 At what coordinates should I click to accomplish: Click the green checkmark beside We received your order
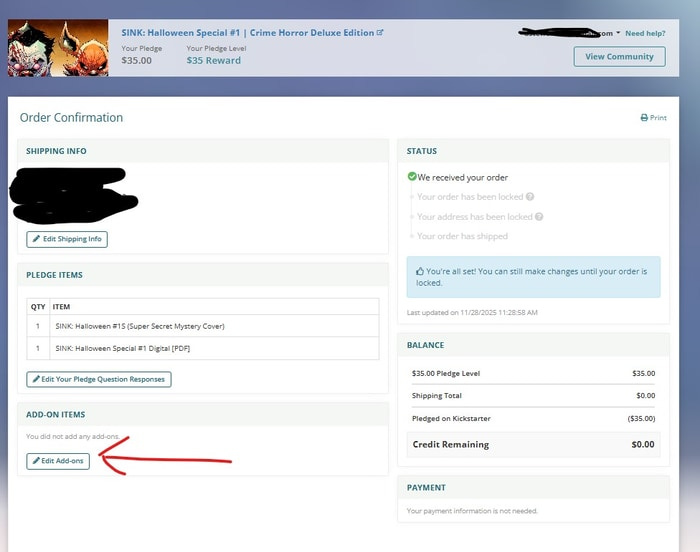(412, 177)
